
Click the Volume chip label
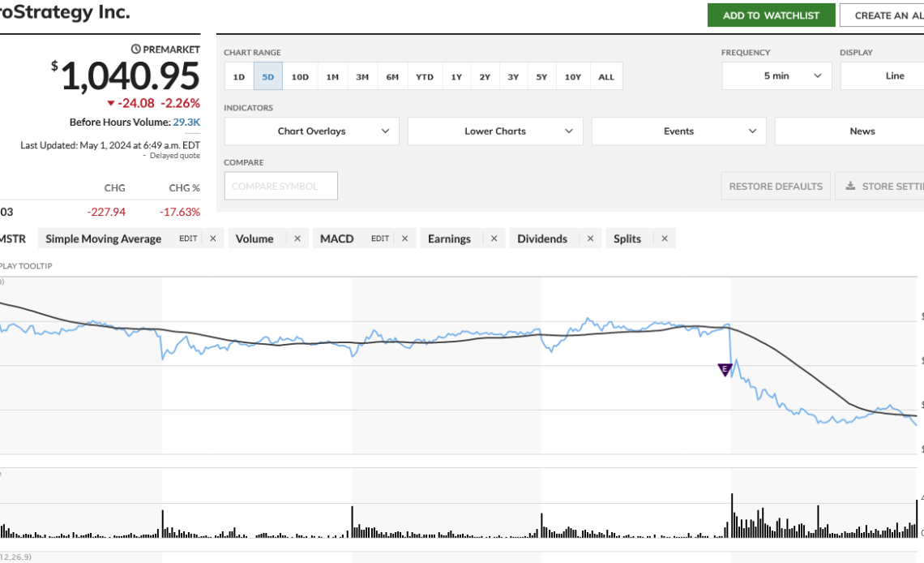[x=255, y=239]
